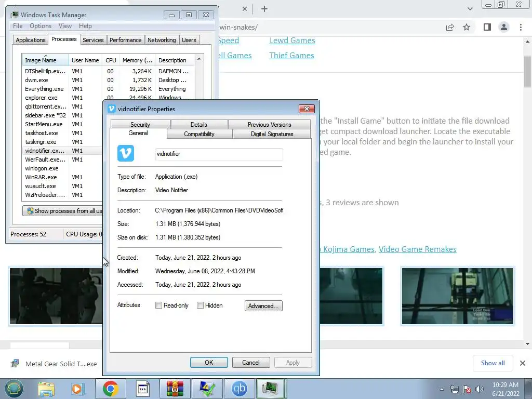This screenshot has width=532, height=399.
Task: Follow the Thief Games link
Action: 291,55
